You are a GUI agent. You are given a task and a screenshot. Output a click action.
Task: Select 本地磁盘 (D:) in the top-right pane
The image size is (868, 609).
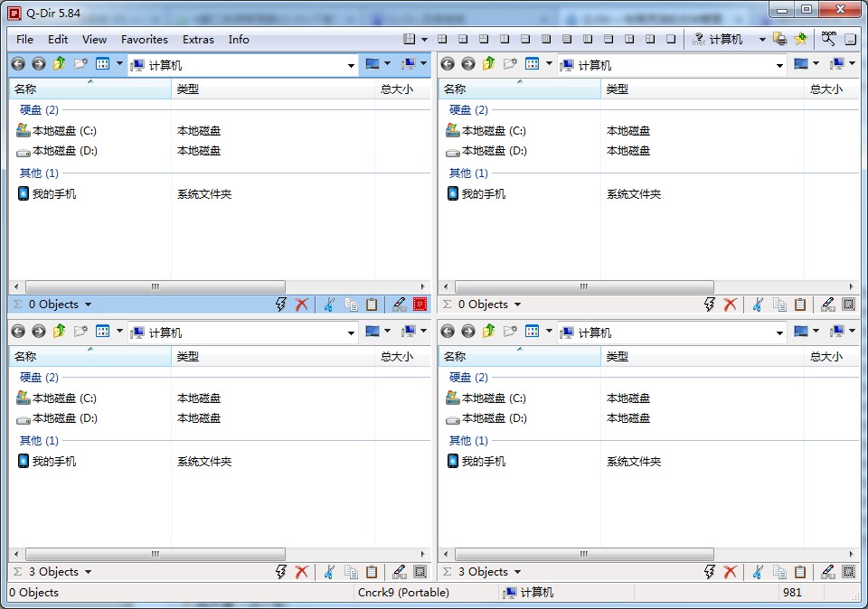[x=486, y=151]
